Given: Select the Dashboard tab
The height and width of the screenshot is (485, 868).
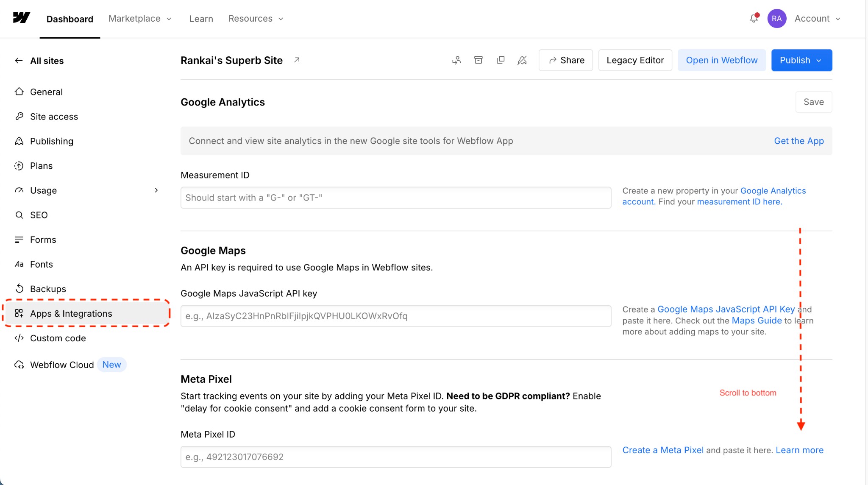Looking at the screenshot, I should pos(70,19).
